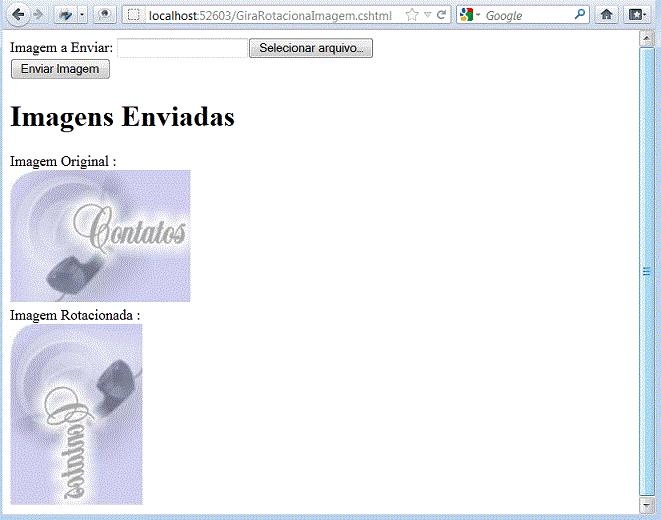Click the 'Imagem Rotacionada :' label
Image resolution: width=661 pixels, height=520 pixels.
[75, 315]
